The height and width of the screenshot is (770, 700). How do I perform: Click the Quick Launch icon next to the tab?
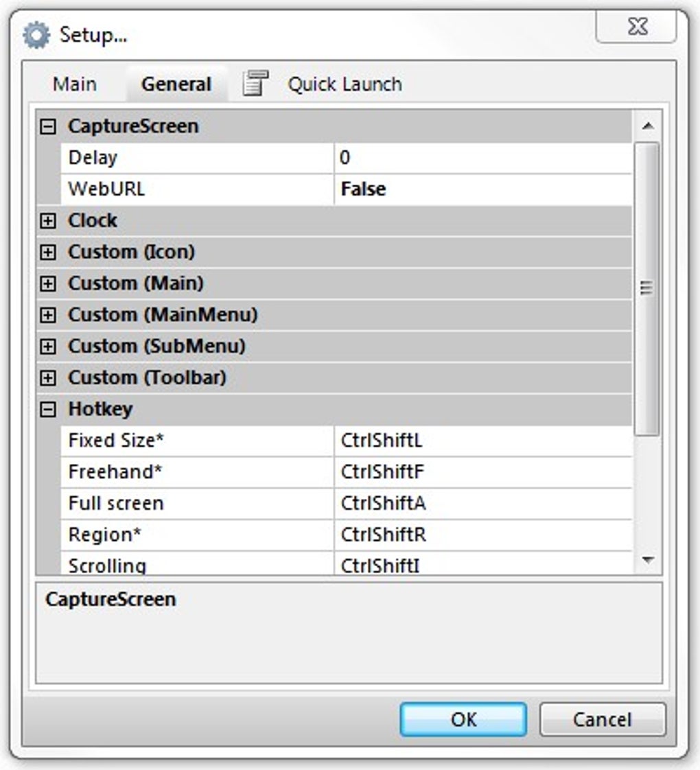click(x=256, y=82)
